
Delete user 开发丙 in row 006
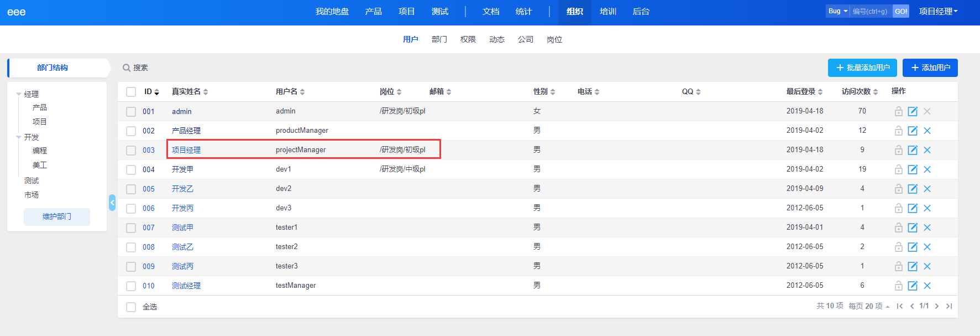coord(927,208)
